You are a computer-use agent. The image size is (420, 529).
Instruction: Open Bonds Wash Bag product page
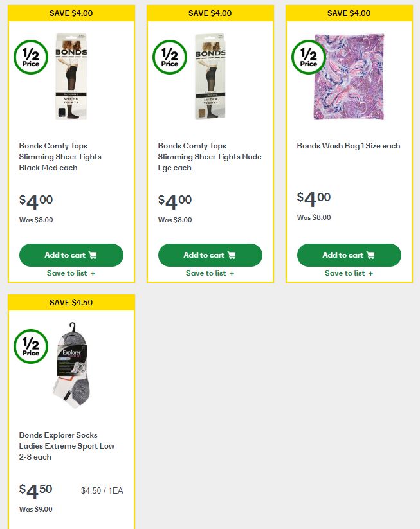(349, 146)
